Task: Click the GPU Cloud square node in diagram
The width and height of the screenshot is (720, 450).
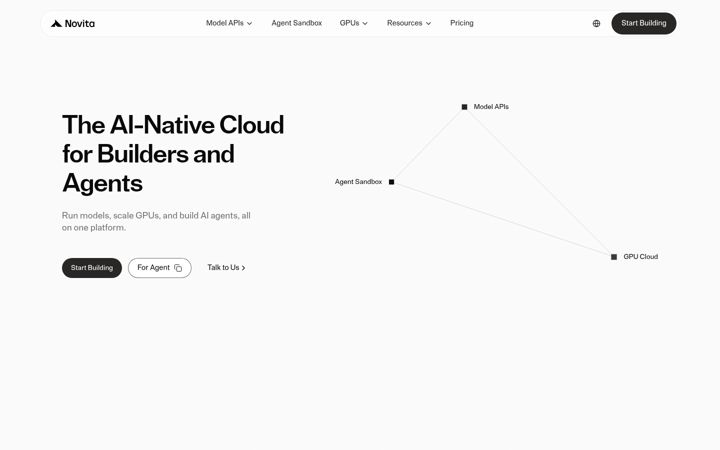Action: click(614, 257)
